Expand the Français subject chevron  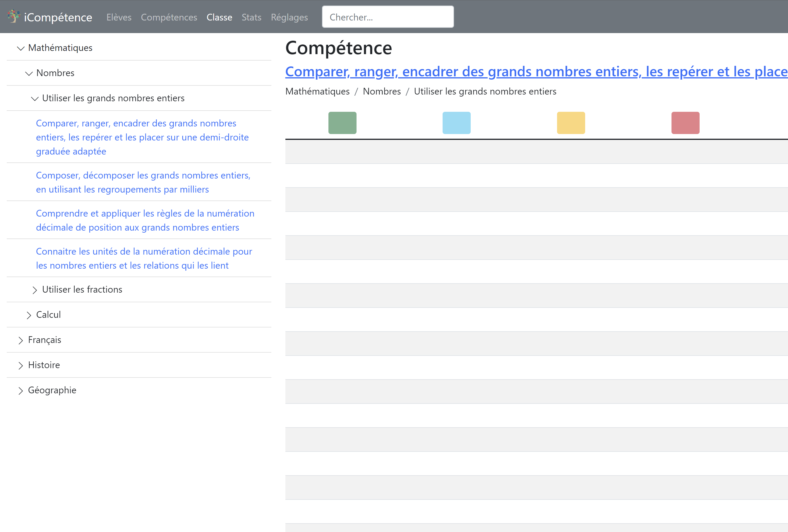pos(21,340)
